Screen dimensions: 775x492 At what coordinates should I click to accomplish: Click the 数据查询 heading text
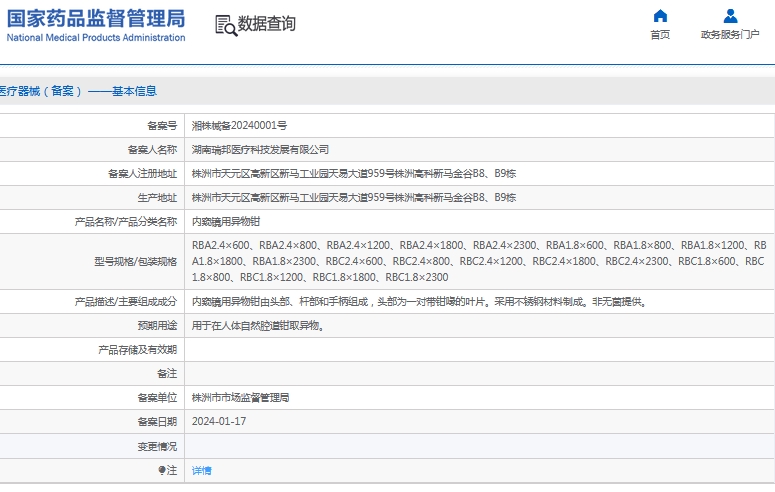pos(267,24)
